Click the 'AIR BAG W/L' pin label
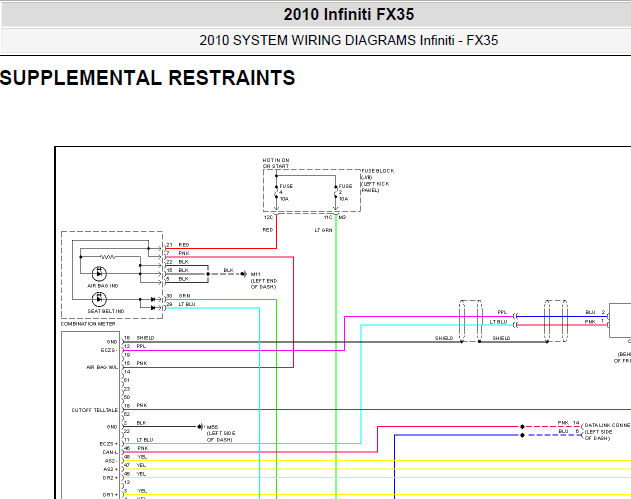 102,367
